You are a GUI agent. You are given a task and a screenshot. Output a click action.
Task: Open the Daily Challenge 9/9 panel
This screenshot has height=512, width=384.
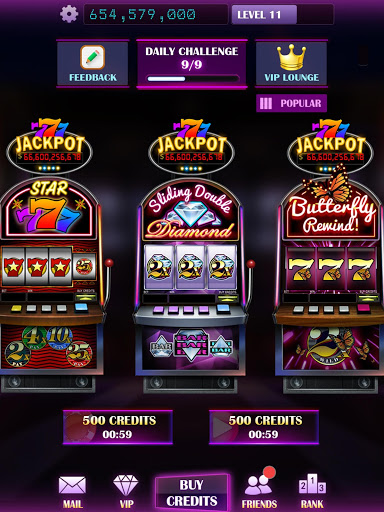[x=192, y=64]
